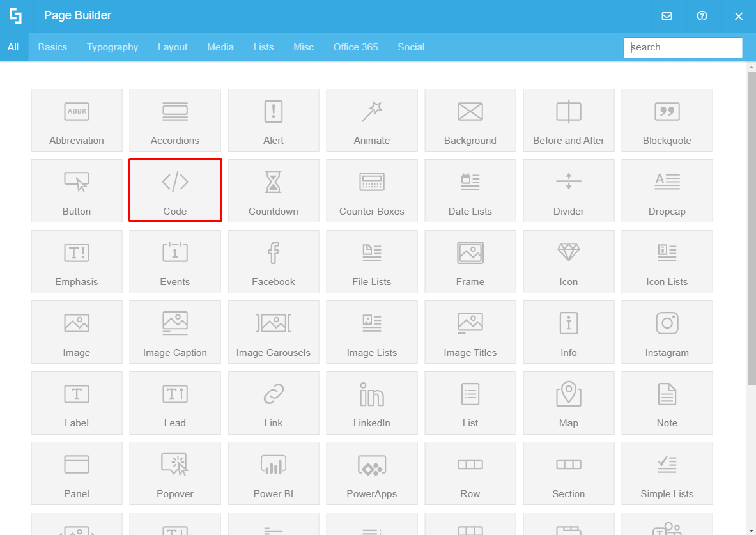The image size is (756, 535).
Task: Choose the Image Carousels widget
Action: point(274,332)
